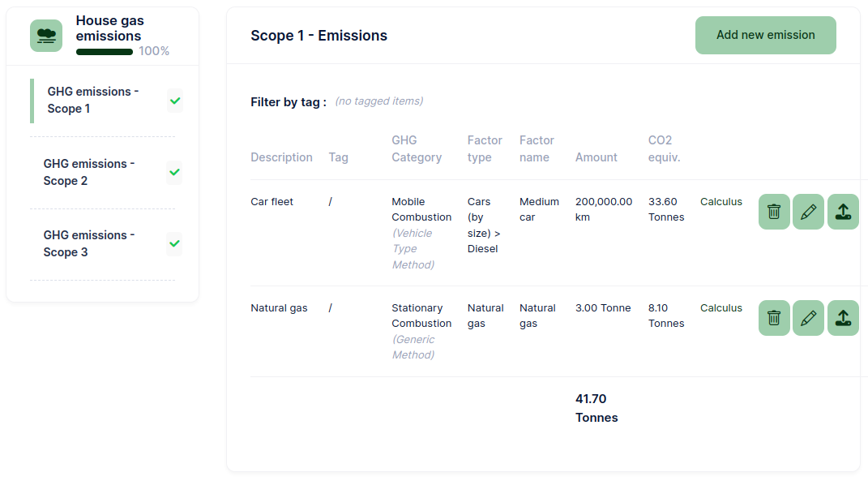
Task: Click the Description column header
Action: 281,157
